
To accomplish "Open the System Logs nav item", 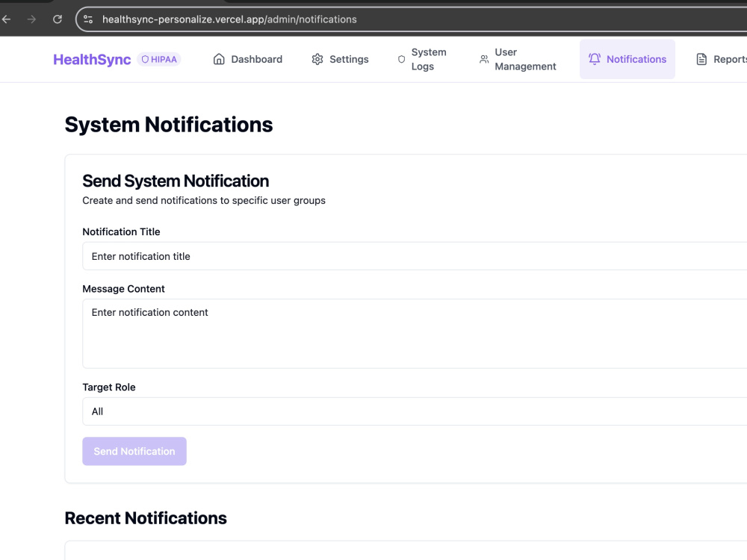I will point(422,59).
